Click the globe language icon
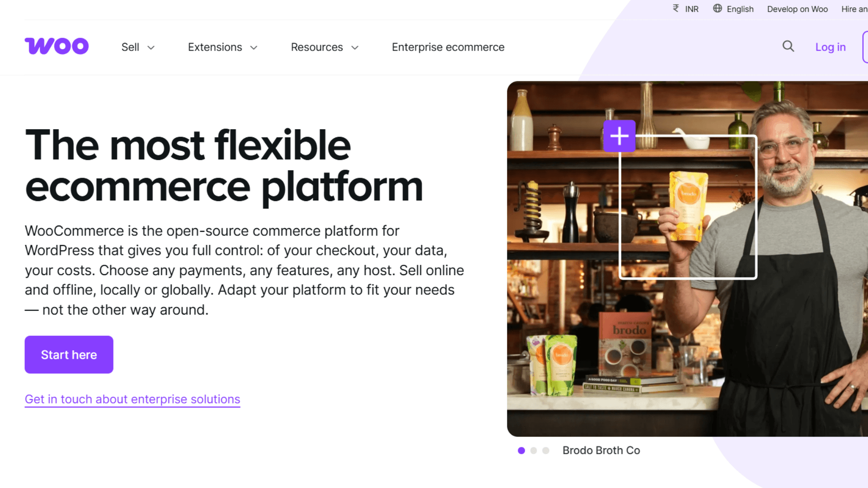The width and height of the screenshot is (868, 488). pyautogui.click(x=717, y=9)
